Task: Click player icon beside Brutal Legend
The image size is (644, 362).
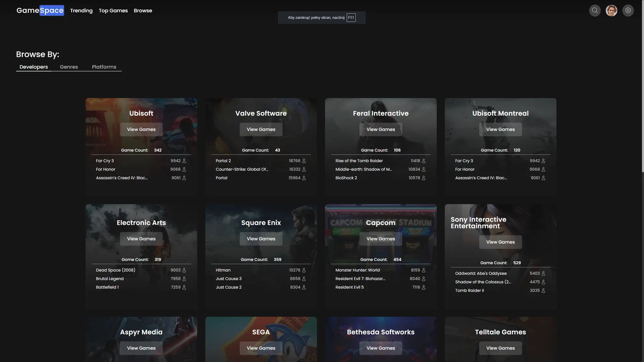Action: (x=184, y=279)
